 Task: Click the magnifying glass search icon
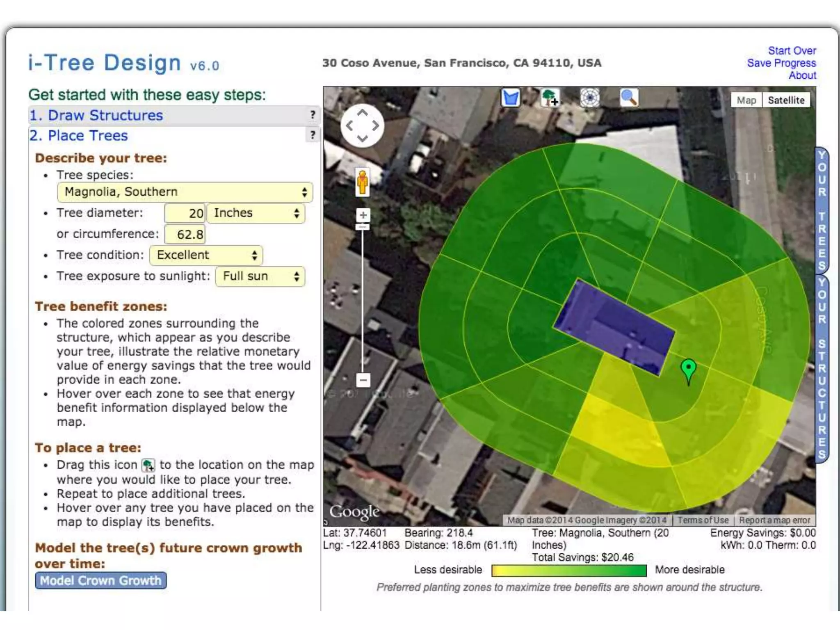coord(629,98)
